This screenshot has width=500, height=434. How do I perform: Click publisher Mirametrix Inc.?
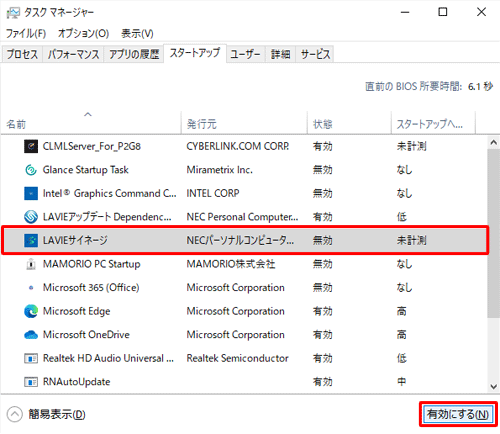[x=220, y=170]
